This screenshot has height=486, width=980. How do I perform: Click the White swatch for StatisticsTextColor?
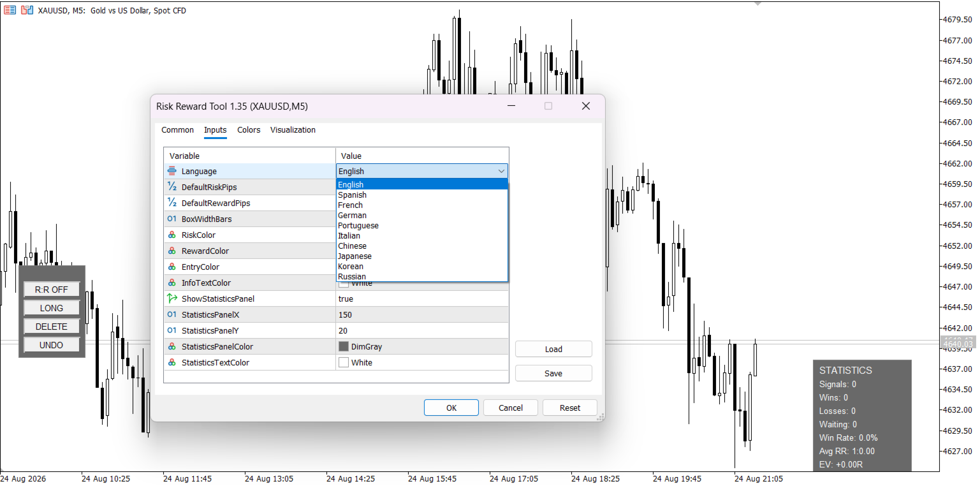coord(344,362)
